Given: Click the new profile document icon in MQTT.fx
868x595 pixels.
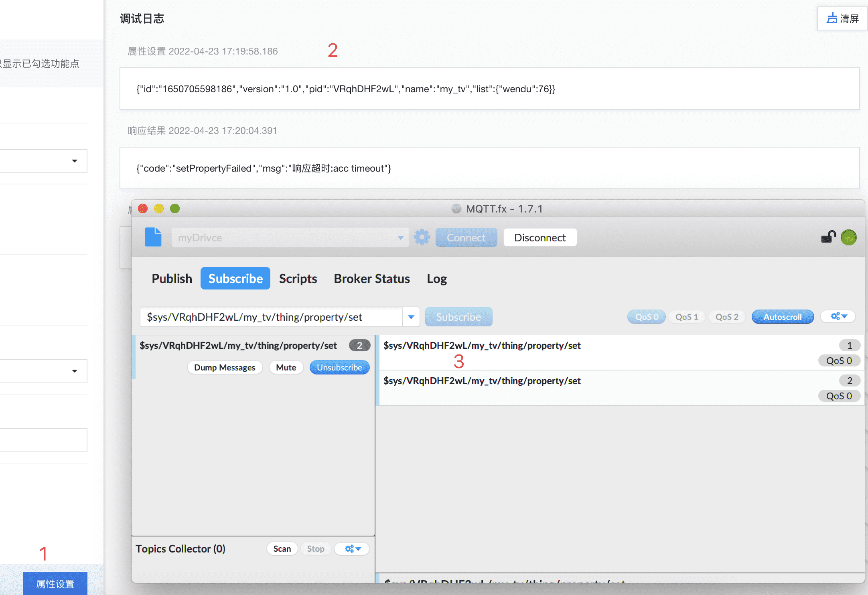Looking at the screenshot, I should (x=153, y=237).
